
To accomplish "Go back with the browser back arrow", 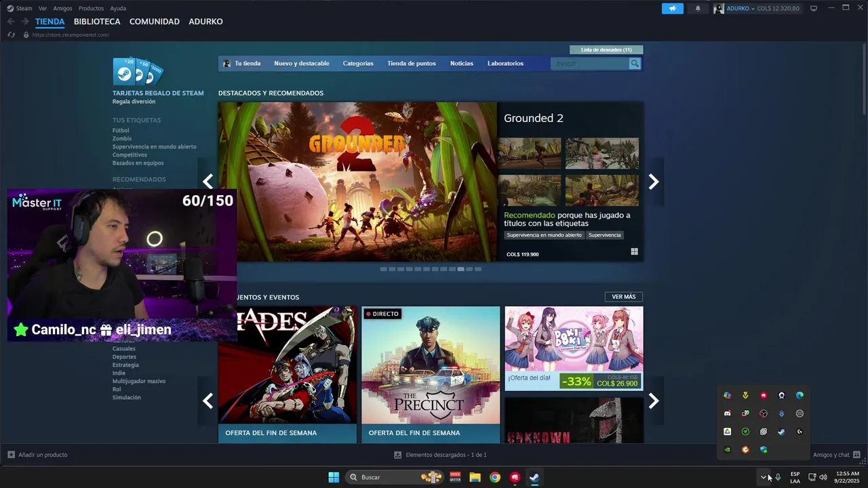I will [x=11, y=22].
